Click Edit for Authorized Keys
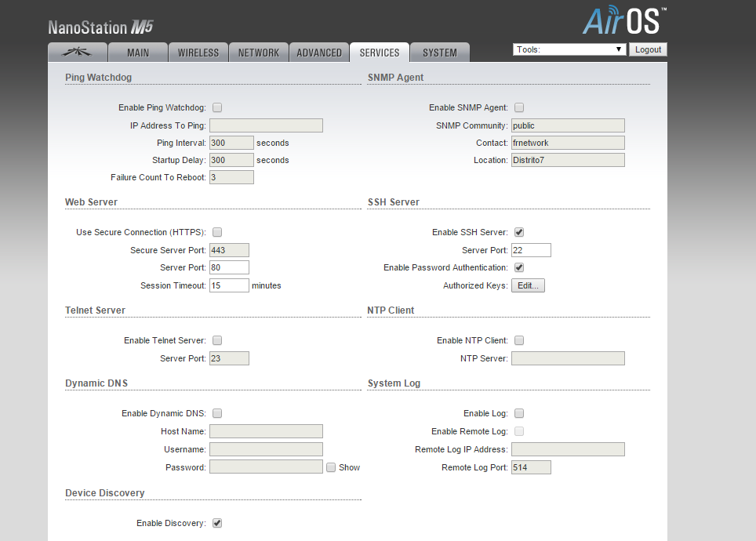This screenshot has height=541, width=756. tap(528, 285)
